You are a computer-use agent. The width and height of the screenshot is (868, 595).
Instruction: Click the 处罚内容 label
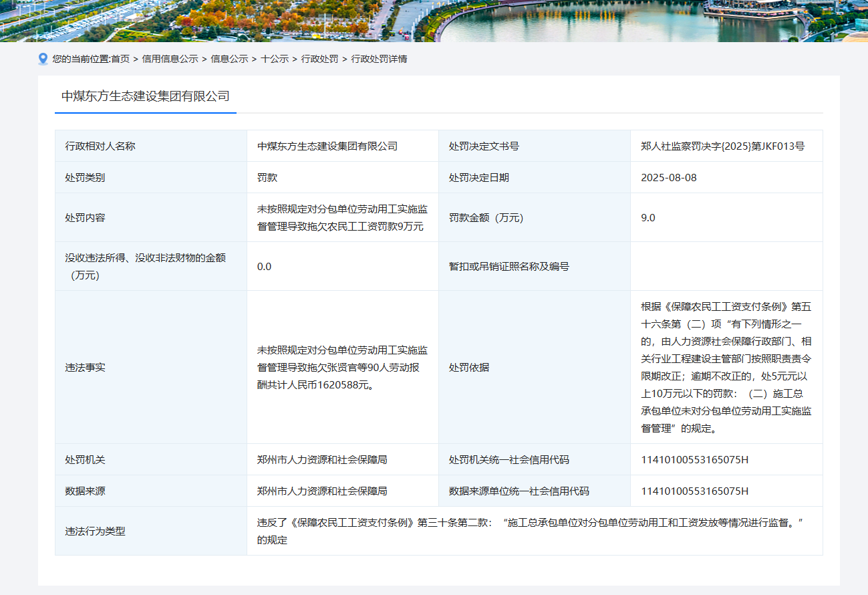(x=85, y=217)
